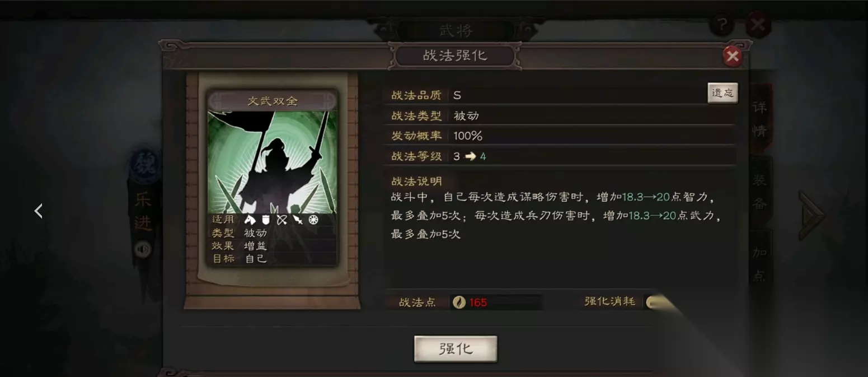Click the bow archer troop icon
This screenshot has height=377, width=868.
pos(281,220)
